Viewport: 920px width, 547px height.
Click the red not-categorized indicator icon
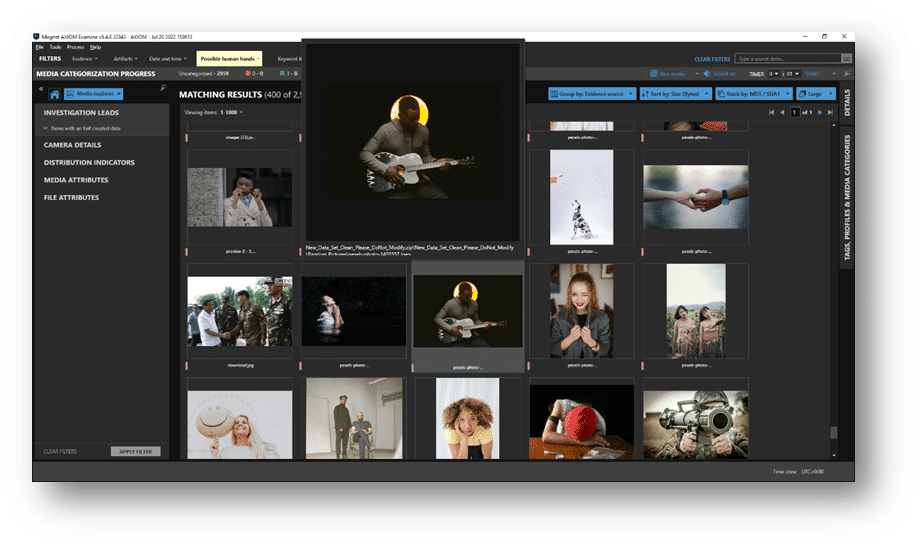248,74
